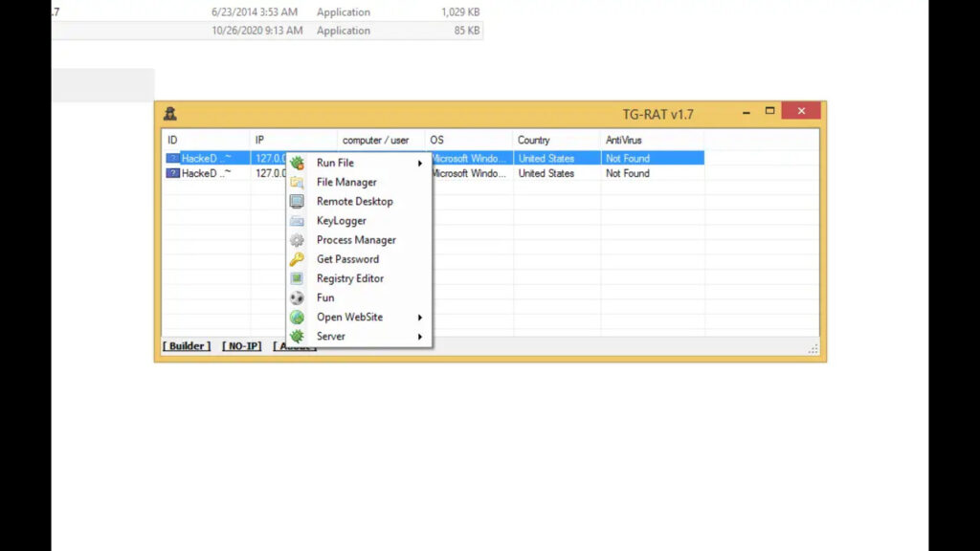Choose File Manager from the context menu
This screenshot has height=551, width=980.
[x=359, y=183]
